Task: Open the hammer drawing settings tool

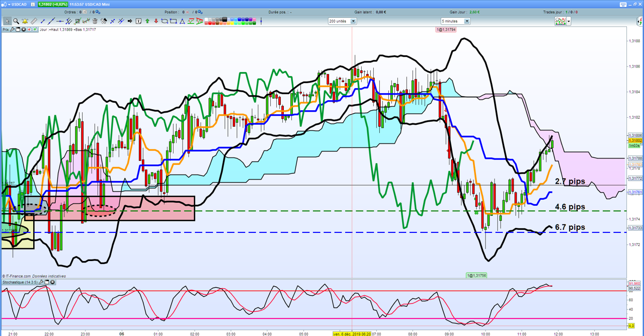Action: 104,21
